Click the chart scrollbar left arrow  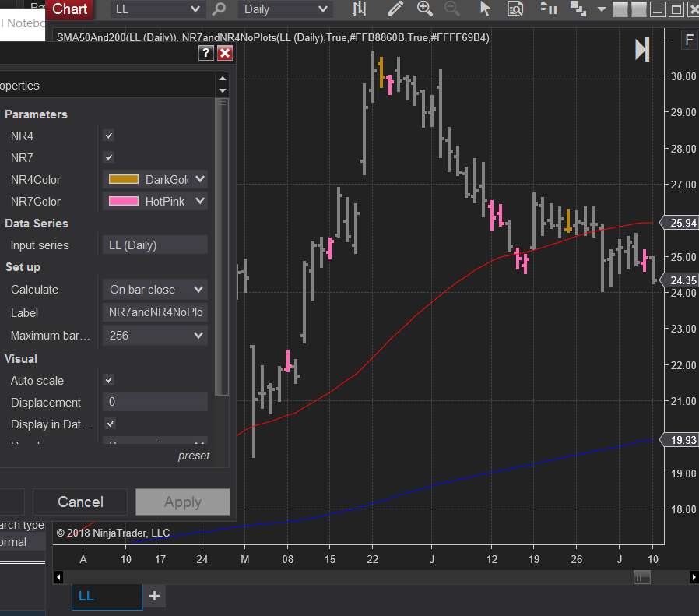(x=58, y=577)
